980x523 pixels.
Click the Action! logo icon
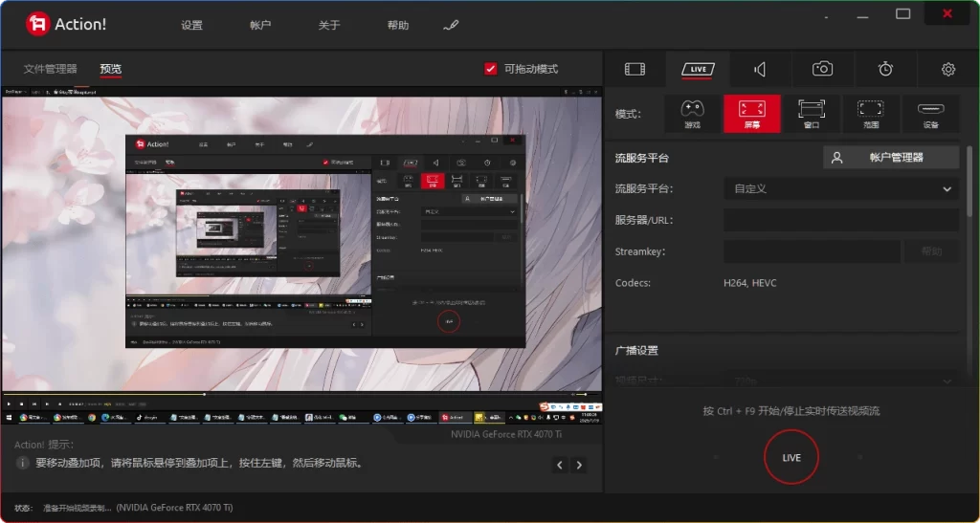pos(38,24)
